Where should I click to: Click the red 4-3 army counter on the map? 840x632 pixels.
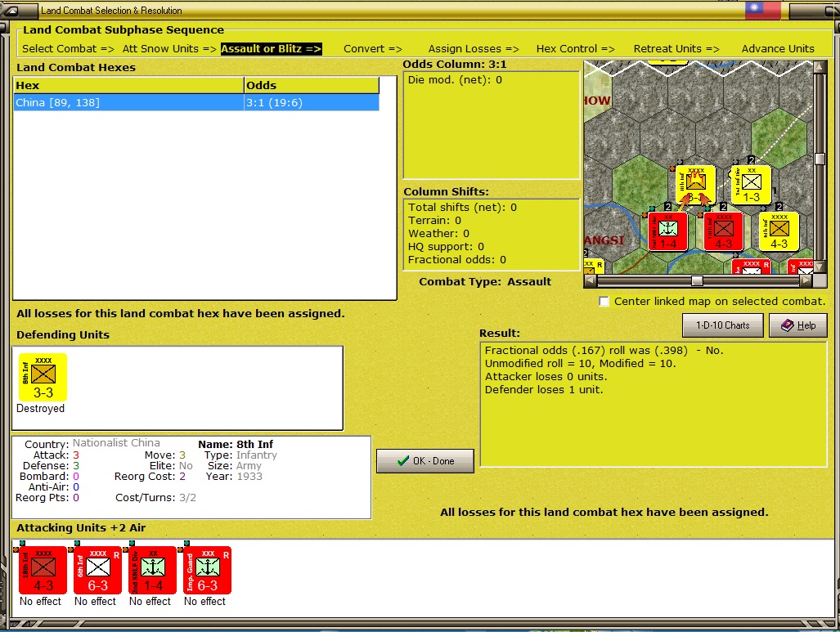click(723, 231)
